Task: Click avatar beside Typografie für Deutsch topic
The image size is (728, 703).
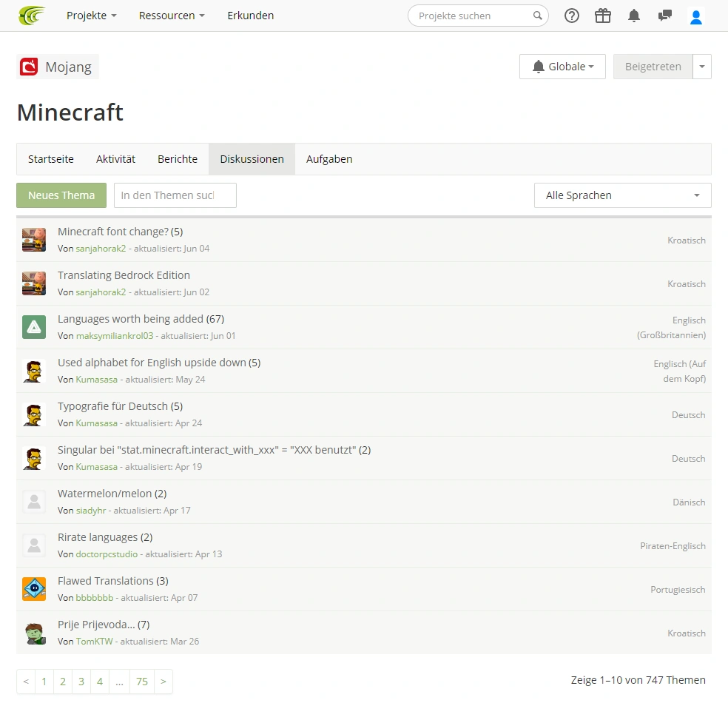Action: (x=34, y=414)
